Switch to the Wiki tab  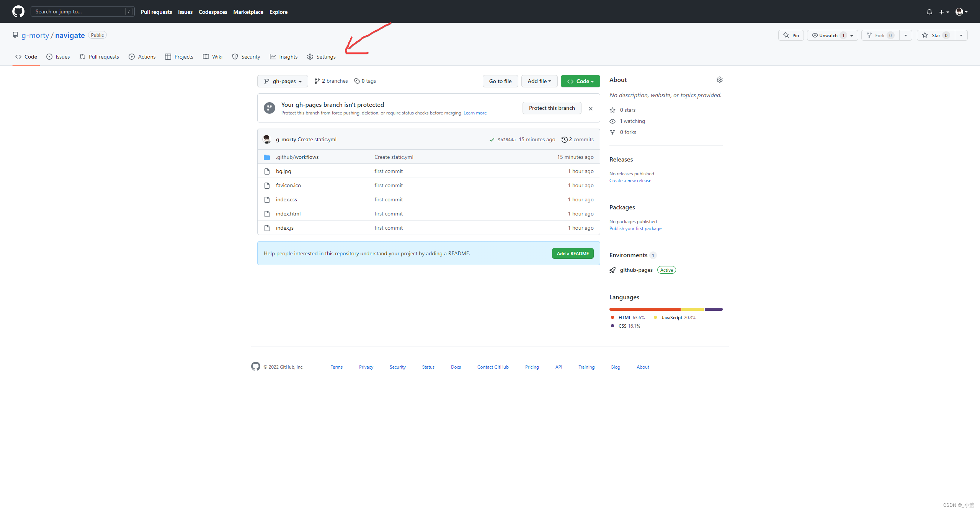(212, 57)
